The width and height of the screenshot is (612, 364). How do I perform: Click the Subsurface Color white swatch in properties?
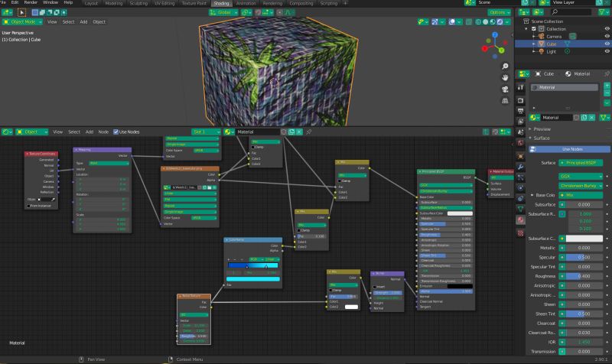[584, 239]
